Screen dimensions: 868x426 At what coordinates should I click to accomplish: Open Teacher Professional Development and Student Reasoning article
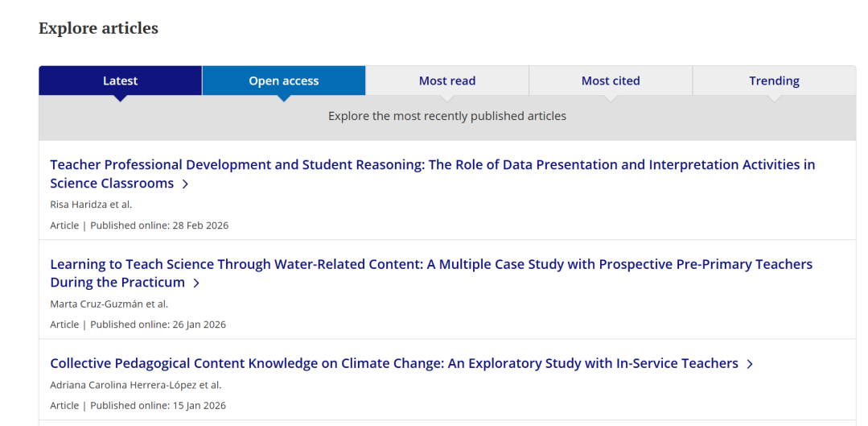pyautogui.click(x=432, y=165)
